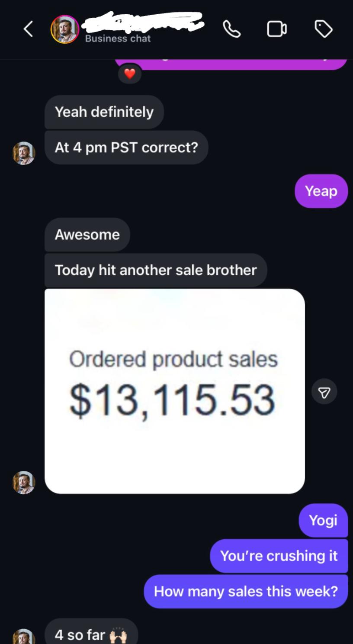The image size is (353, 644).
Task: Open the profile picture story in header
Action: pos(65,29)
